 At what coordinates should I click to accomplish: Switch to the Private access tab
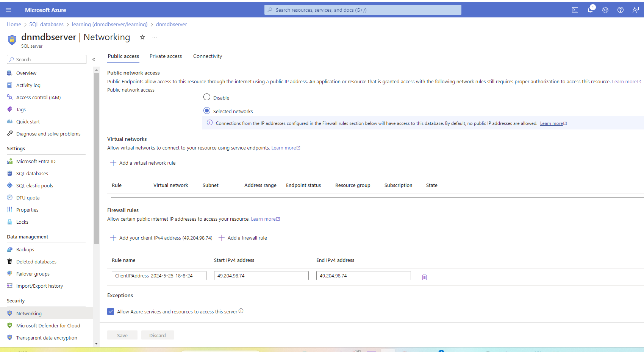pos(166,56)
